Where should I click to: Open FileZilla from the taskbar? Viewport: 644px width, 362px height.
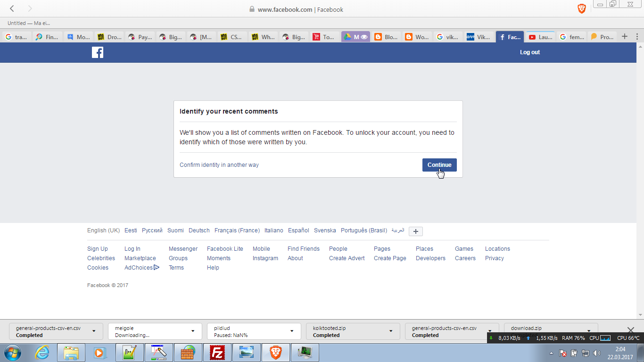click(x=218, y=353)
